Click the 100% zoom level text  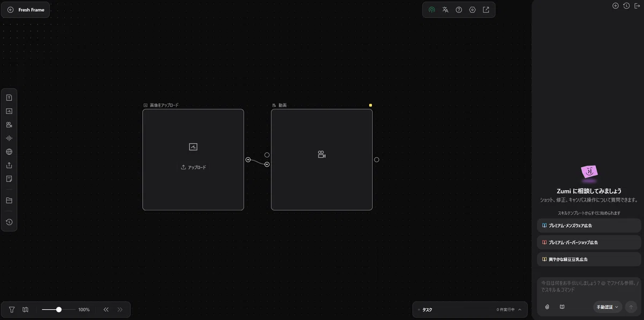(84, 310)
